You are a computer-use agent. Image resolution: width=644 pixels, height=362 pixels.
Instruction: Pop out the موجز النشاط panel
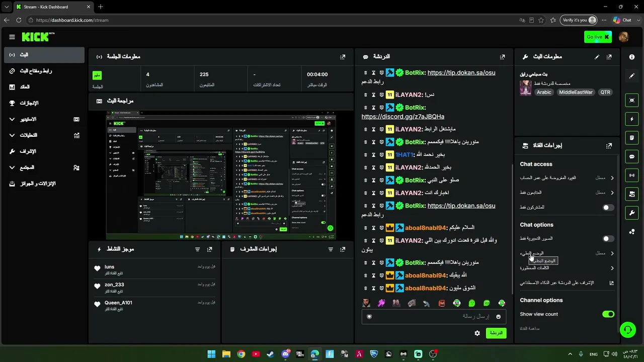pyautogui.click(x=209, y=249)
